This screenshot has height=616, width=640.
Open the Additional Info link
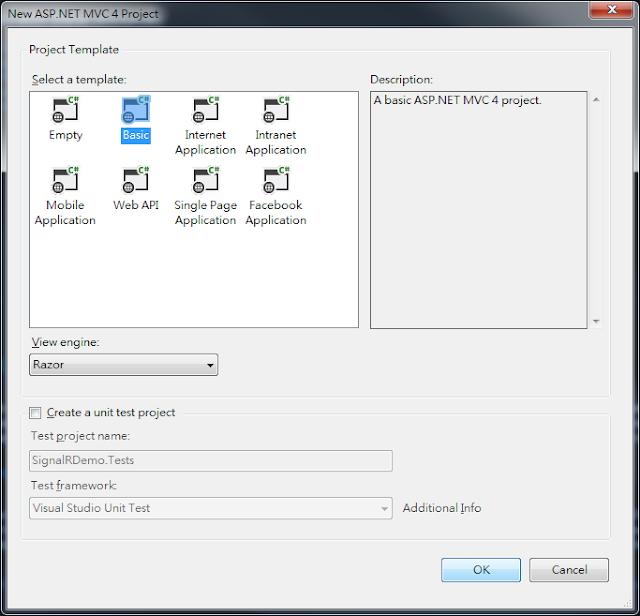click(442, 508)
